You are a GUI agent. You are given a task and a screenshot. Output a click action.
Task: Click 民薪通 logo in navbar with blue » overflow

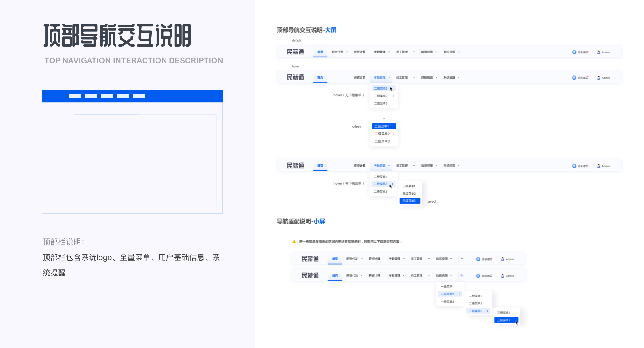310,275
